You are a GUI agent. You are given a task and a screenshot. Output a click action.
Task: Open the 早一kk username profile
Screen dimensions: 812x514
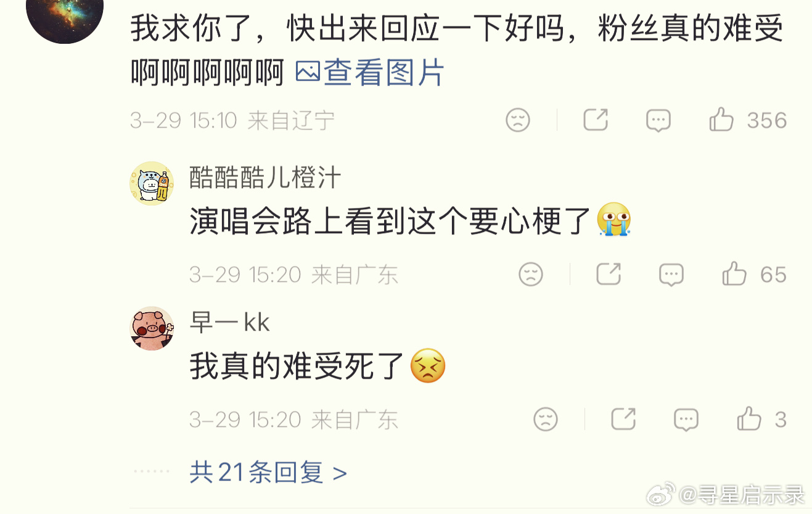[x=229, y=322]
